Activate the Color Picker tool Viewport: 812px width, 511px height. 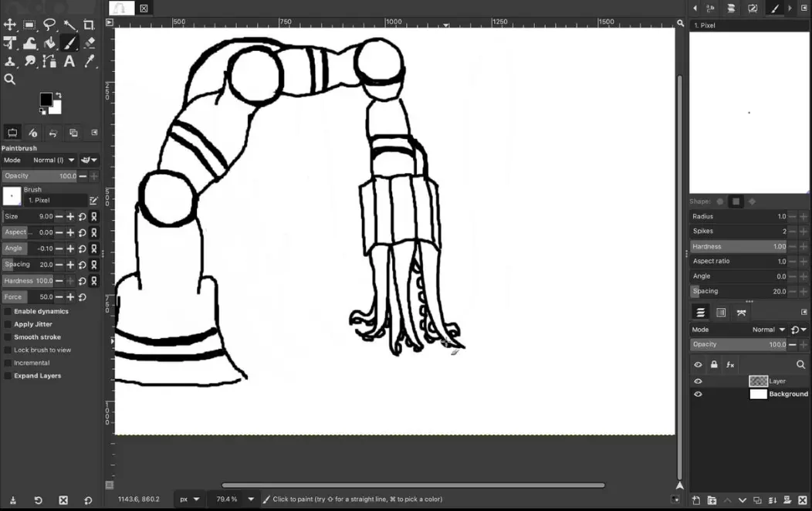click(x=90, y=61)
